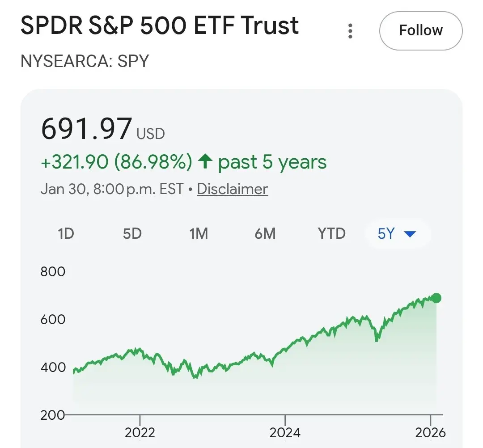Click the 2026 x-axis marker
The width and height of the screenshot is (483, 448).
pyautogui.click(x=430, y=432)
